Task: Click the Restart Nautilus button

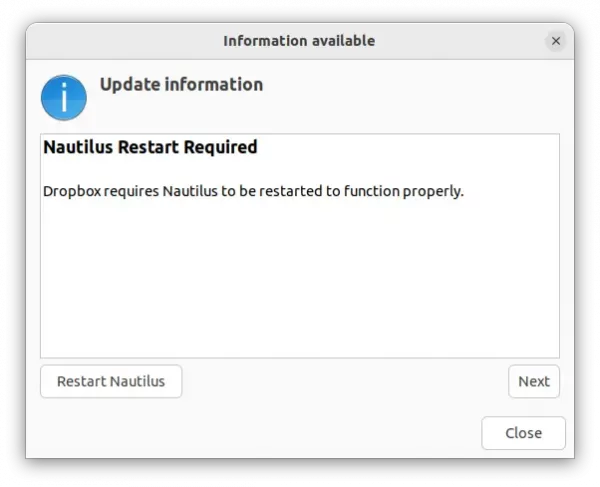Action: tap(111, 381)
